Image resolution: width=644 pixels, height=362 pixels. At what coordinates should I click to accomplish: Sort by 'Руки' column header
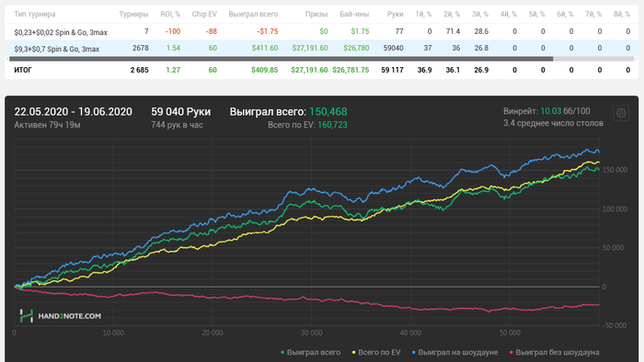[395, 14]
